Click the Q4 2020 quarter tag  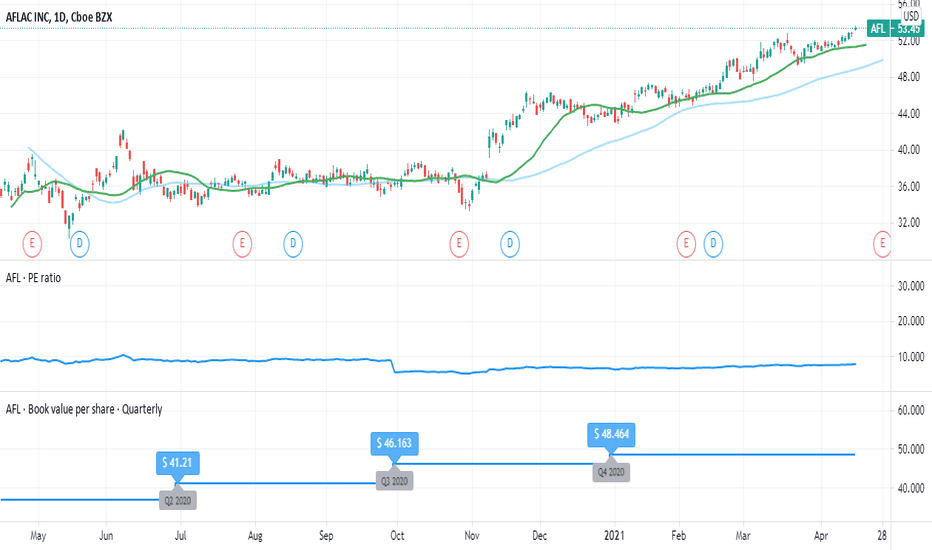tap(611, 472)
